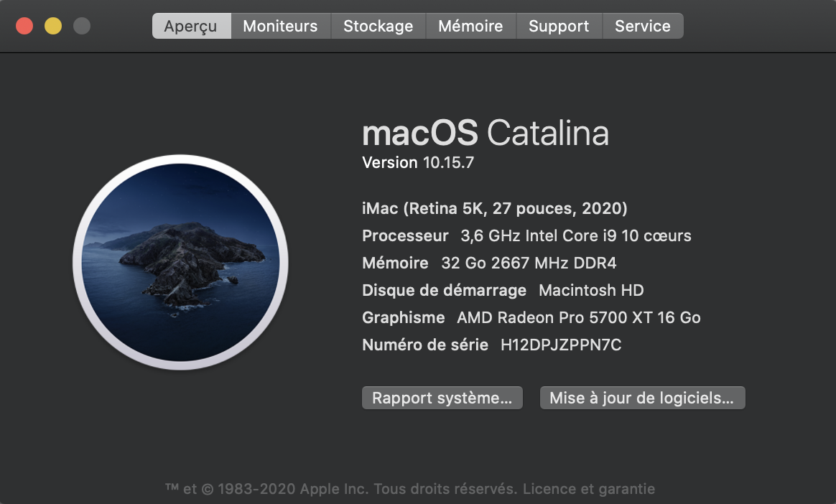Click the grayed-out zoom window button
The width and height of the screenshot is (836, 504).
pos(82,26)
